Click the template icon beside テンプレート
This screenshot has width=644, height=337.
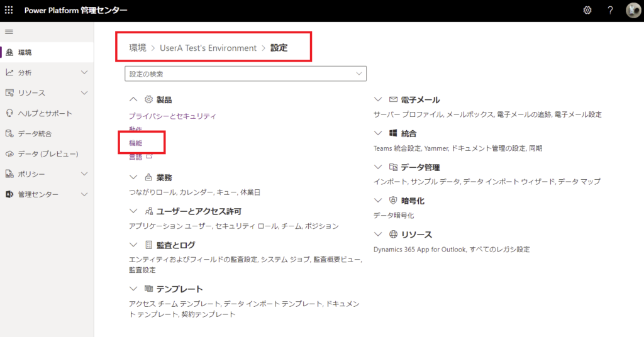pos(148,289)
